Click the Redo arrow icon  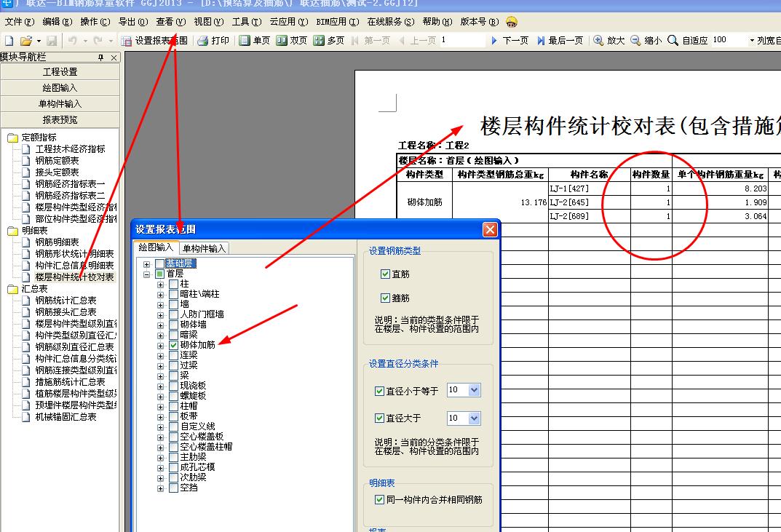[x=98, y=41]
